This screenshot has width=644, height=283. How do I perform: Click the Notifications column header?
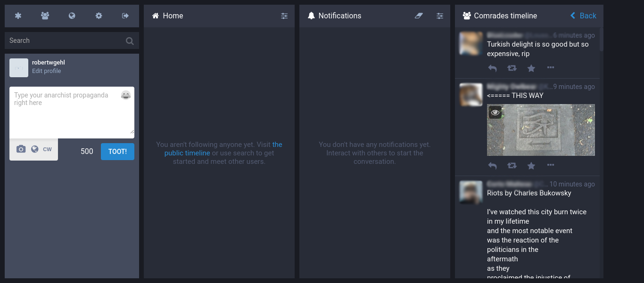375,16
